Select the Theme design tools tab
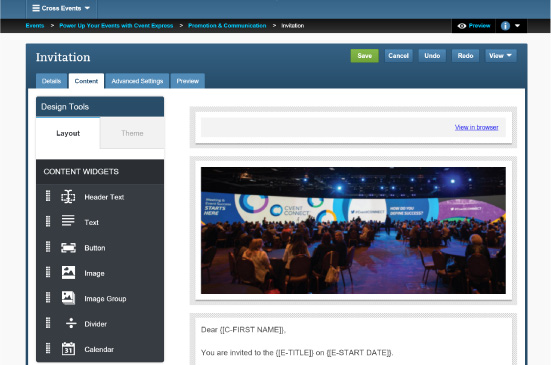This screenshot has width=551, height=365. [132, 133]
